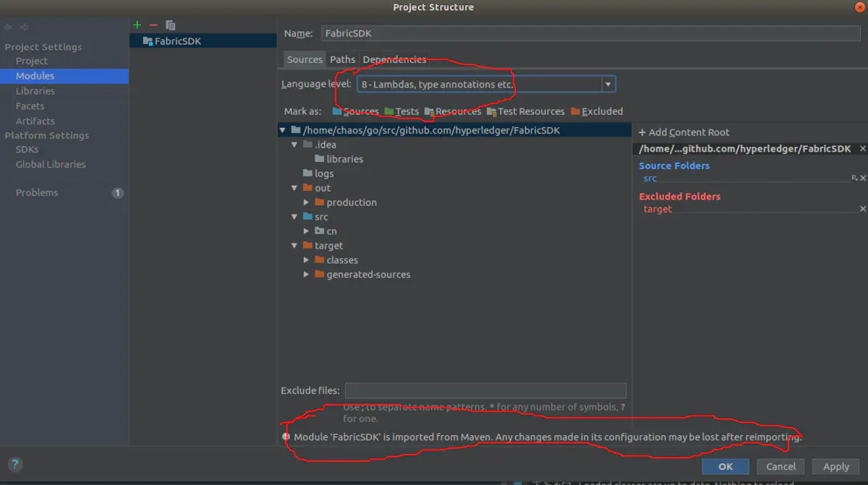Open help with the question mark icon

coord(14,465)
